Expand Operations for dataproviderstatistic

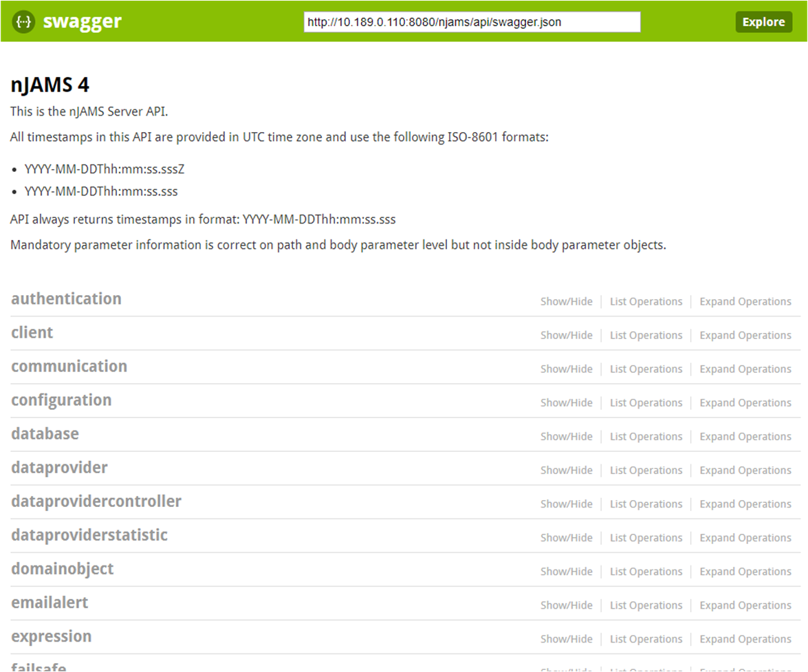click(x=745, y=538)
